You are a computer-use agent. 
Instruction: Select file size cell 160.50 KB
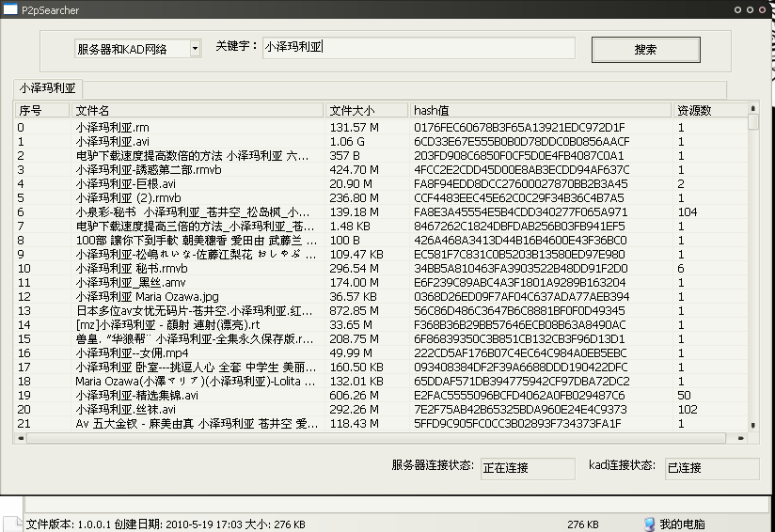(x=356, y=368)
